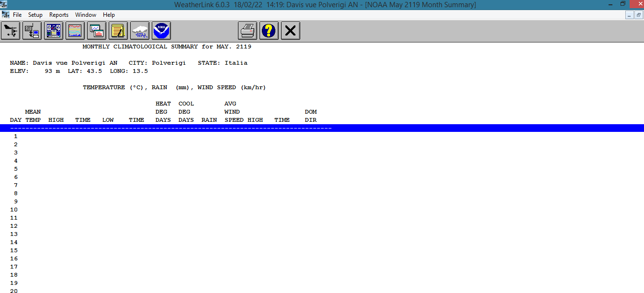Click the rain cloud icon
Viewport: 644px width, 293px height.
(x=140, y=32)
